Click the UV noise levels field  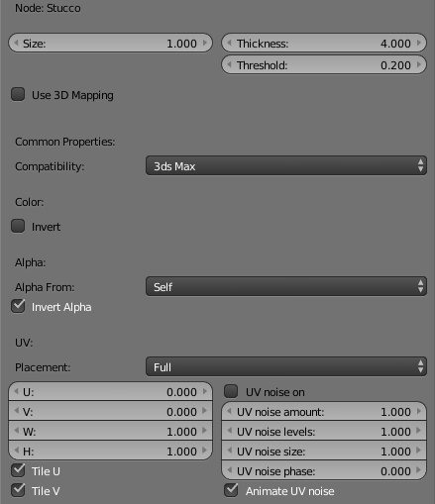324,431
